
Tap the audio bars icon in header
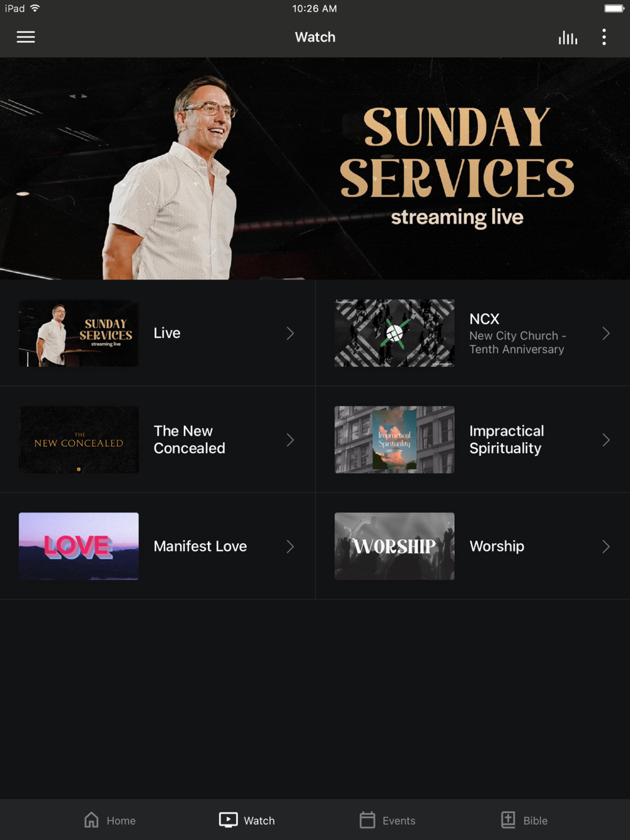pyautogui.click(x=568, y=38)
